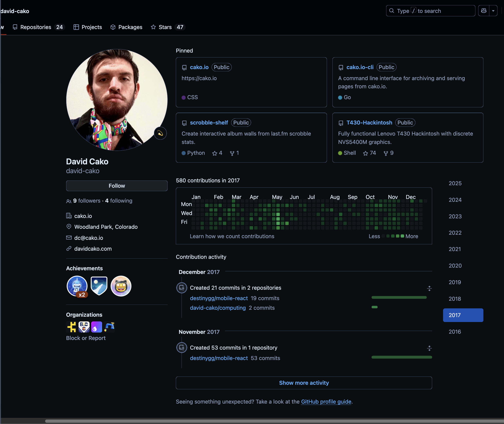Image resolution: width=504 pixels, height=424 pixels.
Task: Open the cako.io-cli pinned repository
Action: (x=360, y=67)
